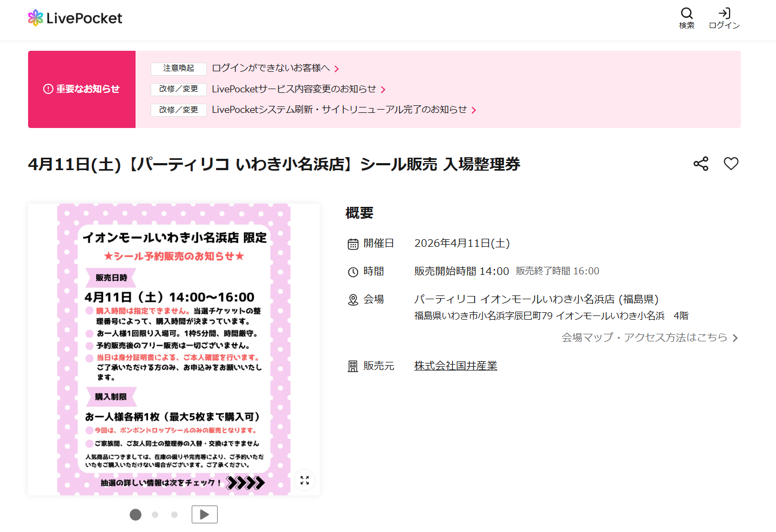The image size is (776, 532).
Task: Expand the flyer image to fullscreen
Action: click(304, 480)
